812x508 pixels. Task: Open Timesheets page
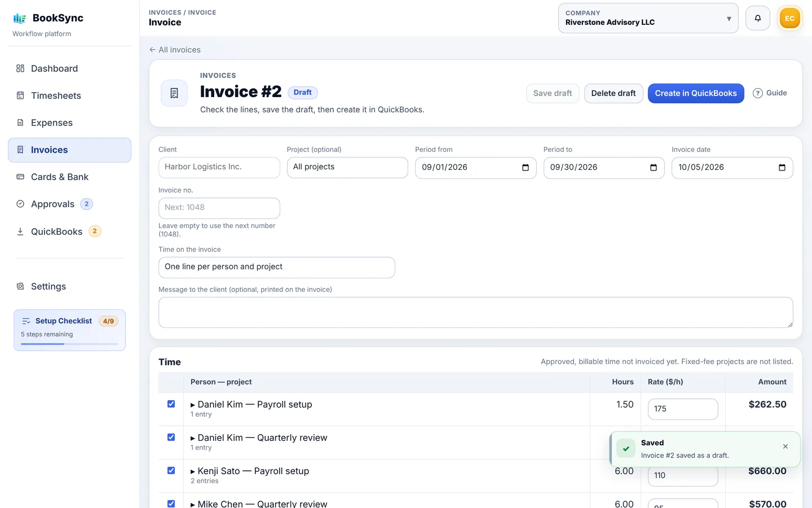tap(69, 96)
